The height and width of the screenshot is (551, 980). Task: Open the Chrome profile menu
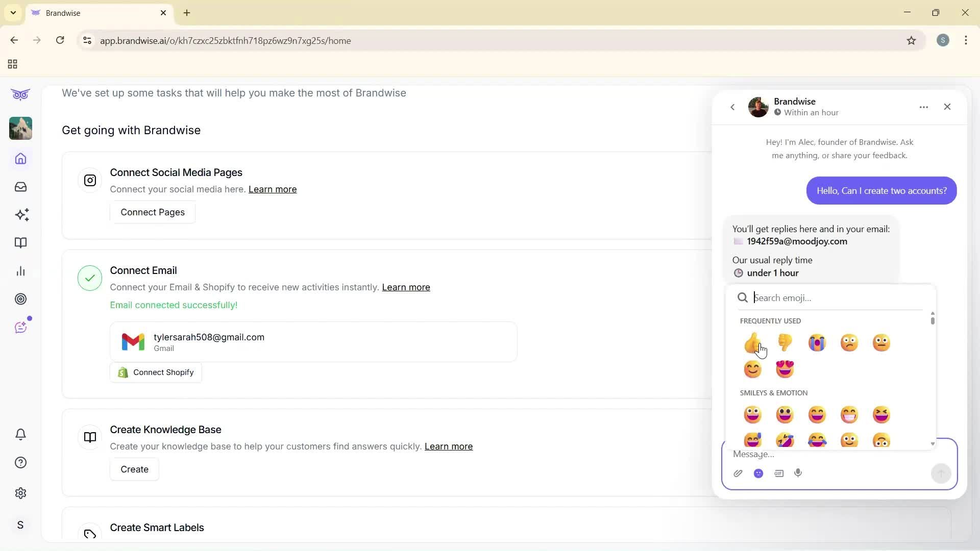(x=943, y=40)
